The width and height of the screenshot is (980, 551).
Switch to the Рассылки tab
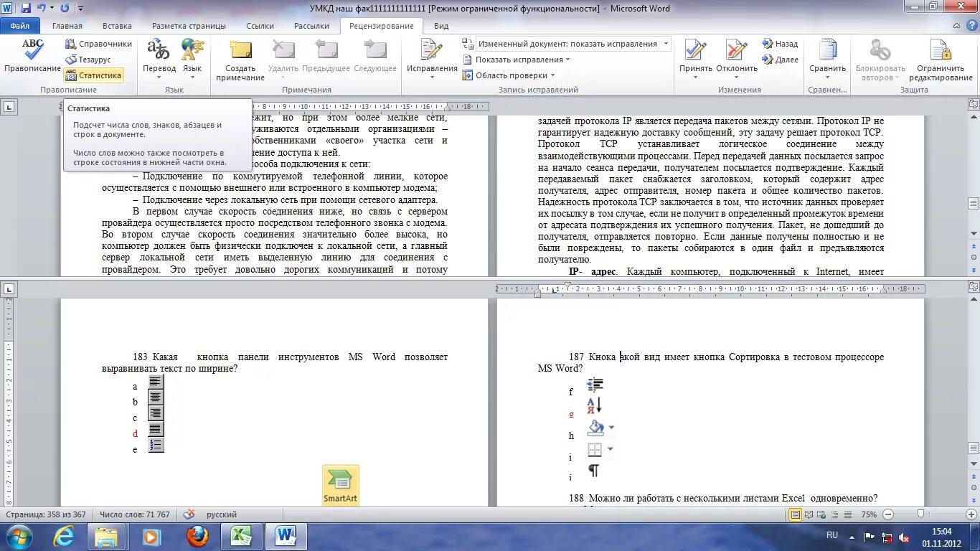(311, 26)
